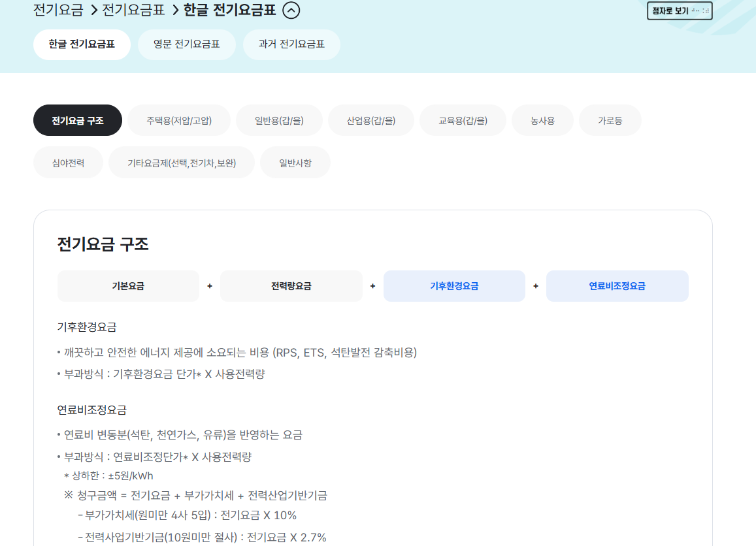The image size is (756, 546).
Task: Click the 연료비조정요금 subheading text
Action: click(91, 410)
